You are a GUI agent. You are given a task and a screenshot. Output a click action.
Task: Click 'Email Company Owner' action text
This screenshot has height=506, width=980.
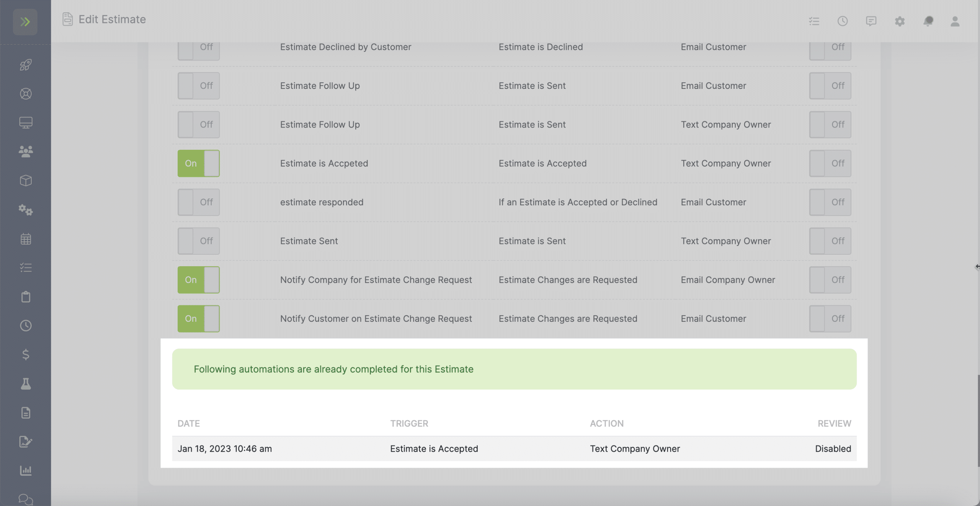tap(728, 280)
